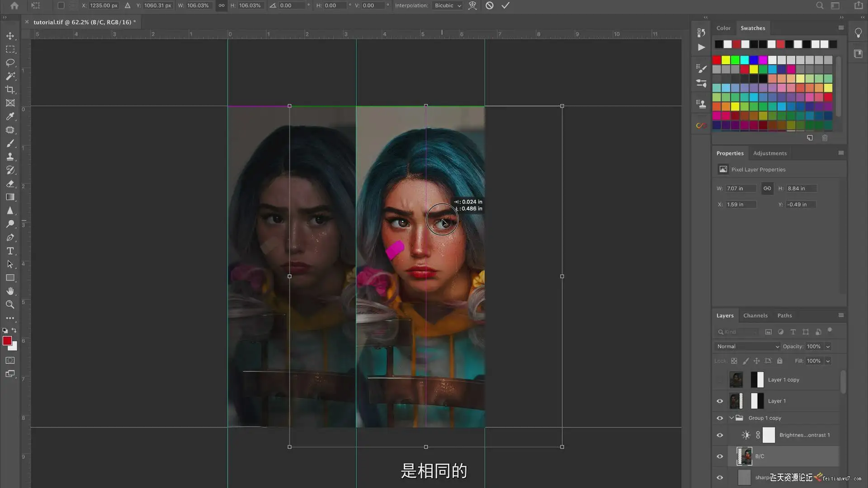Select the Lasso tool
868x488 pixels.
10,62
